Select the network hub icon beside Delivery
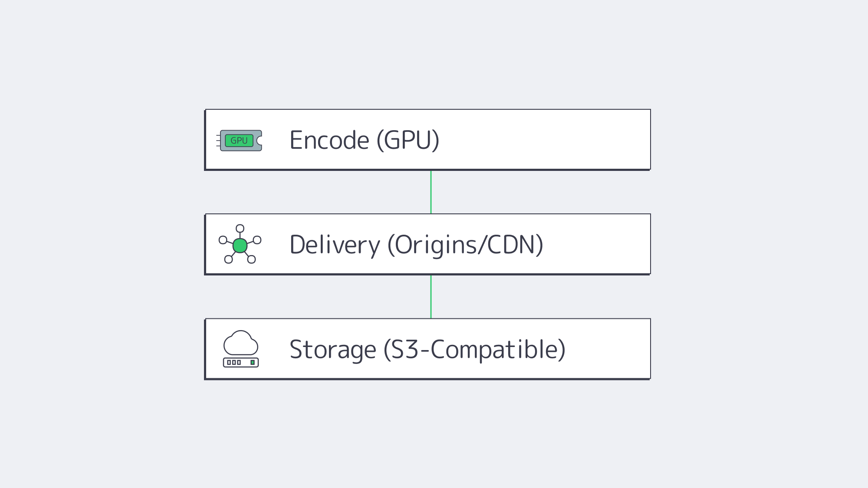The height and width of the screenshot is (488, 868). (x=240, y=244)
